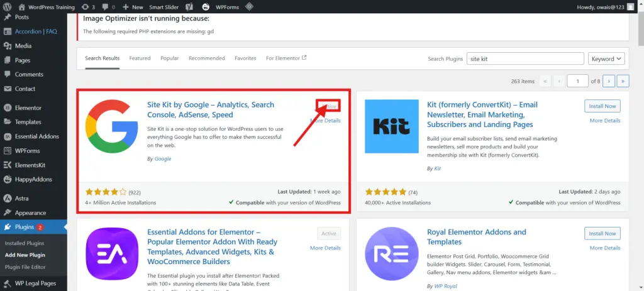Open the Kit (formerly ConvertKit) title
Image resolution: width=644 pixels, height=291 pixels.
[482, 114]
